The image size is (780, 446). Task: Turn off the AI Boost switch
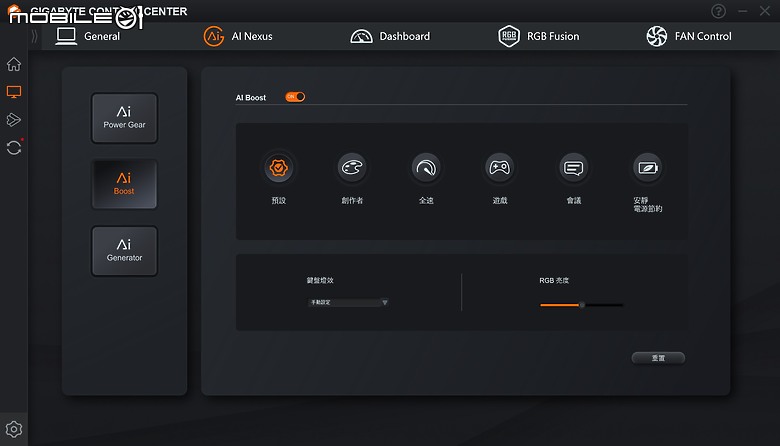[295, 96]
